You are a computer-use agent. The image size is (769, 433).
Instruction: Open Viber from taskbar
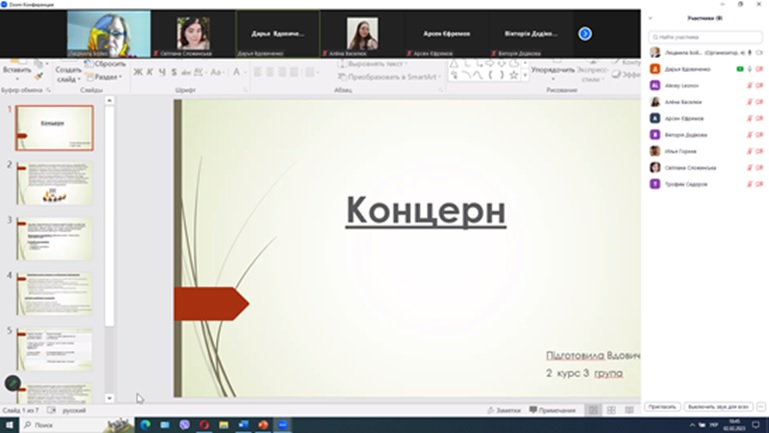click(184, 425)
